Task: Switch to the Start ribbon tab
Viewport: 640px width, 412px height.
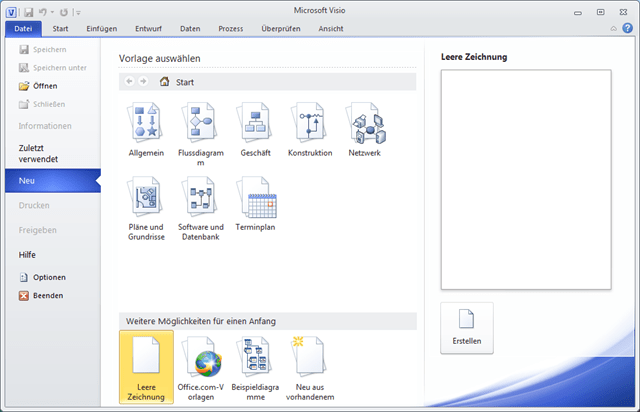Action: pyautogui.click(x=60, y=29)
